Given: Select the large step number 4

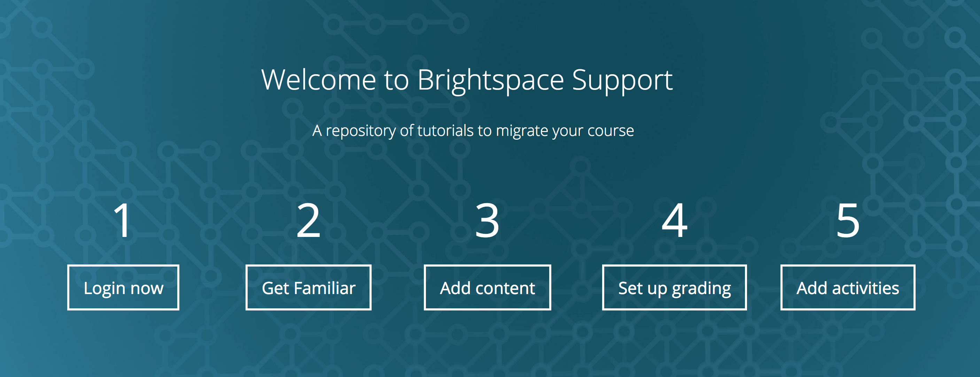Looking at the screenshot, I should click(675, 221).
